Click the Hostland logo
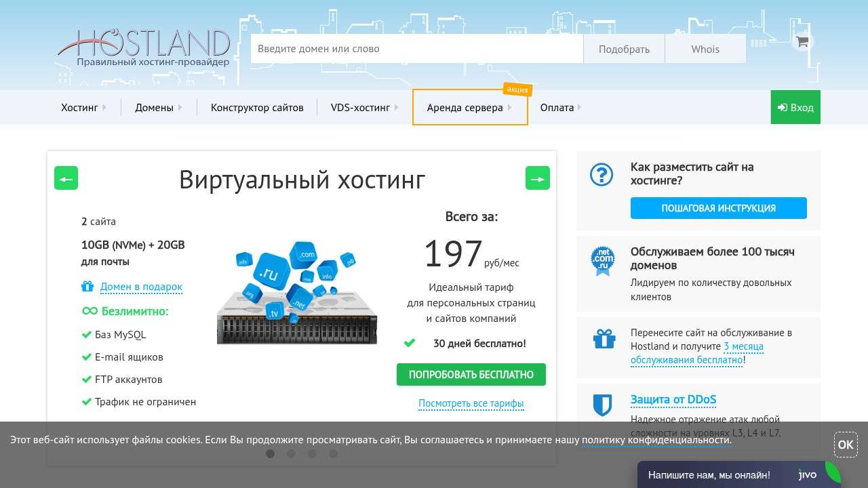868x488 pixels. (x=144, y=47)
